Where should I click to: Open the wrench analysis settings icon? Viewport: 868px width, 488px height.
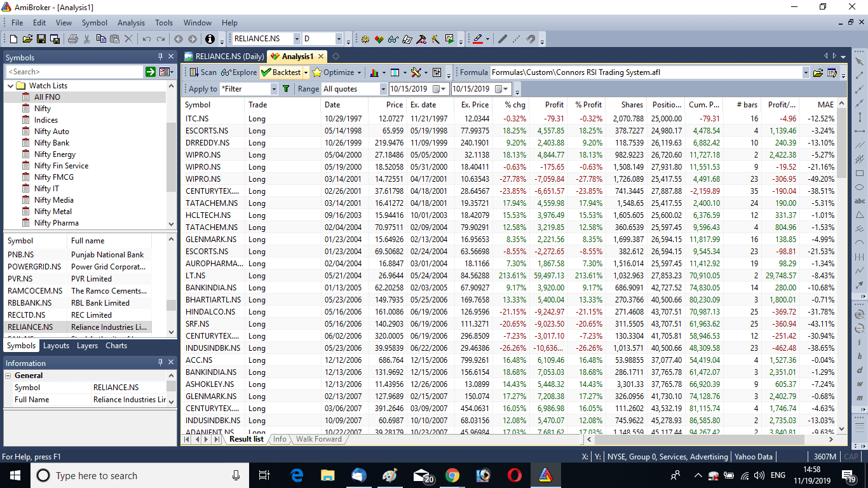click(x=416, y=72)
